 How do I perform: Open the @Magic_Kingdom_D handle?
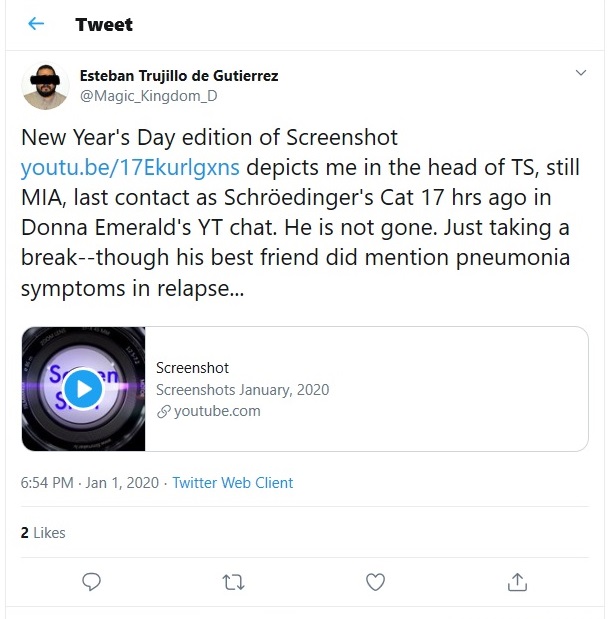point(148,96)
